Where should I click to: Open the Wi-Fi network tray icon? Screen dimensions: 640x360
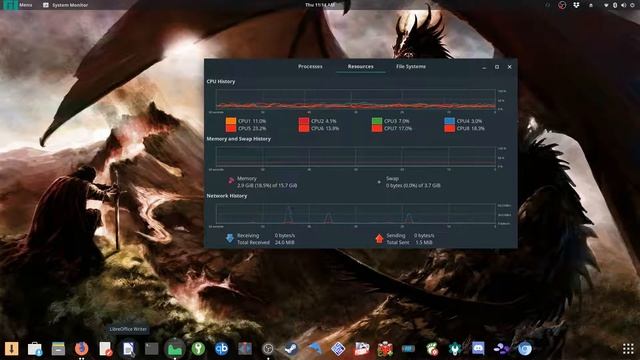coord(606,5)
